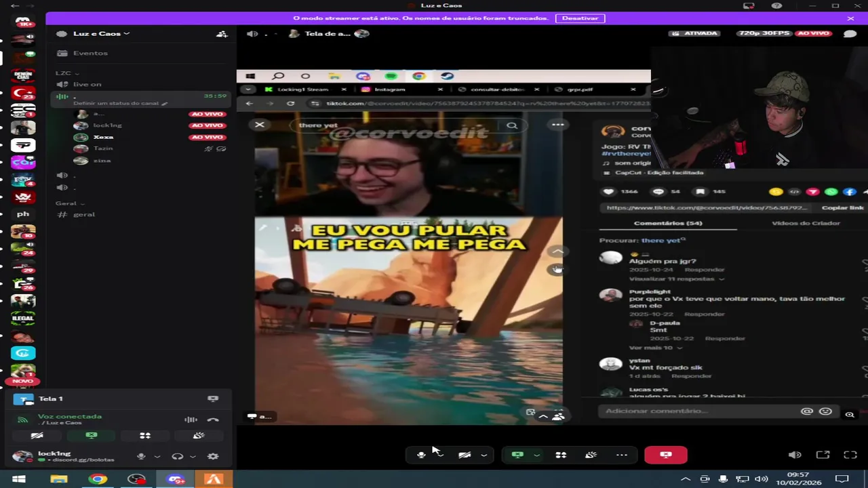Viewport: 868px width, 488px height.
Task: Open Windows Start menu
Action: [x=19, y=479]
